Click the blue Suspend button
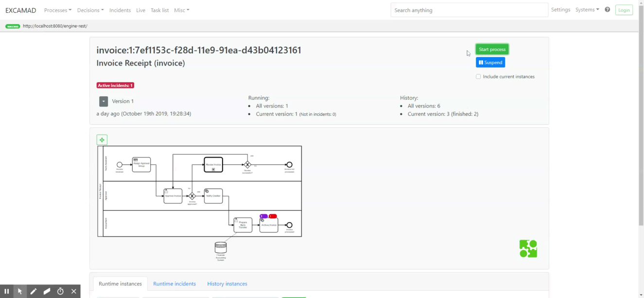Screen dimensions: 644x298 point(490,62)
